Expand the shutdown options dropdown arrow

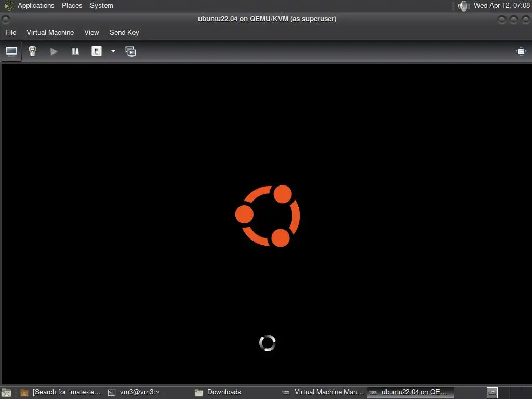tap(113, 51)
